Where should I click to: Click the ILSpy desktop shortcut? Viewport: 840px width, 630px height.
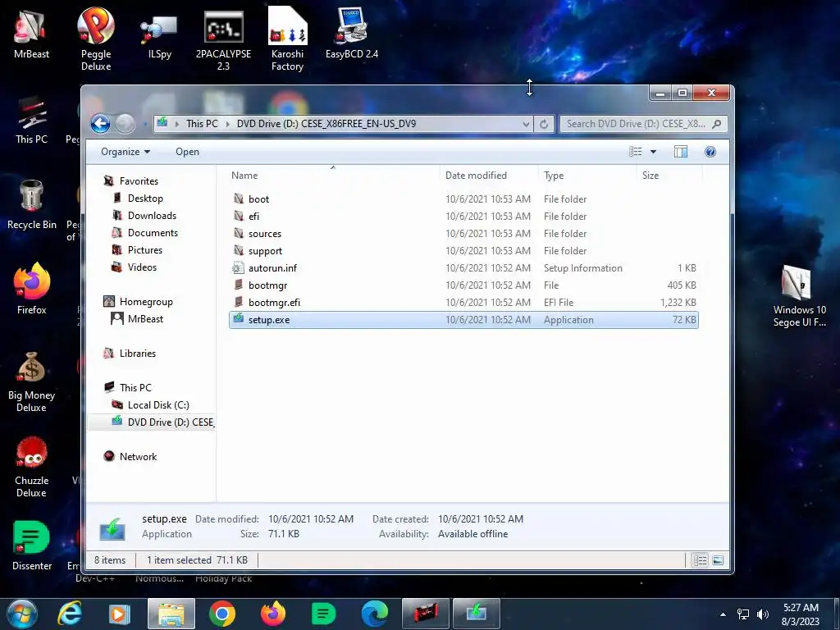pos(159,36)
